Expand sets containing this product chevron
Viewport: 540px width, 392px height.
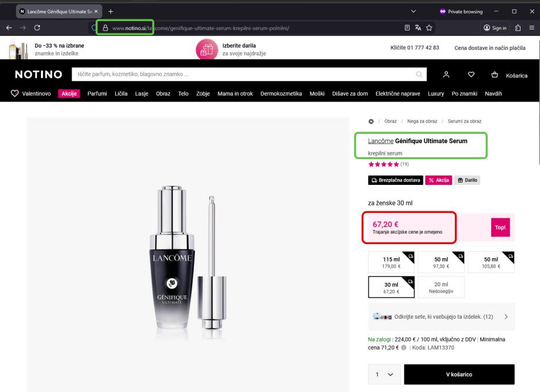506,317
